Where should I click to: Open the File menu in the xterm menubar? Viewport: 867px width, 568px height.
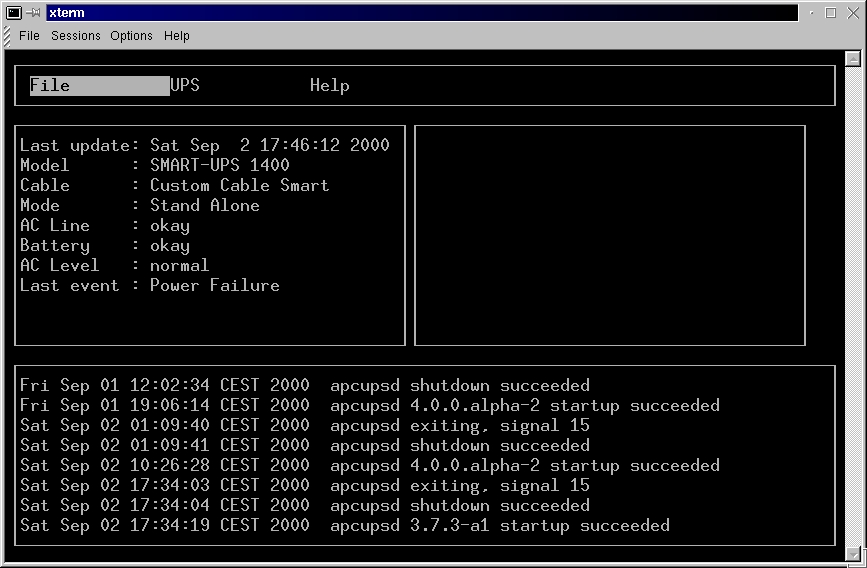[x=29, y=36]
